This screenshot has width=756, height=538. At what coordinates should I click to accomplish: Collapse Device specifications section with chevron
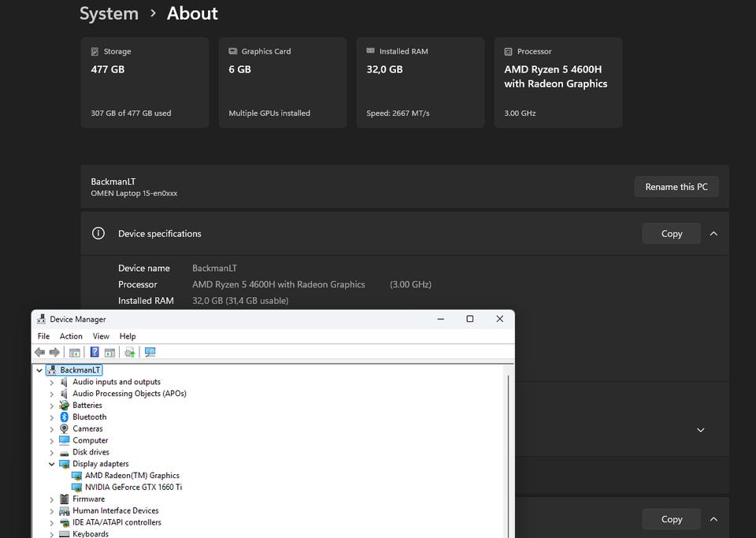(x=713, y=233)
